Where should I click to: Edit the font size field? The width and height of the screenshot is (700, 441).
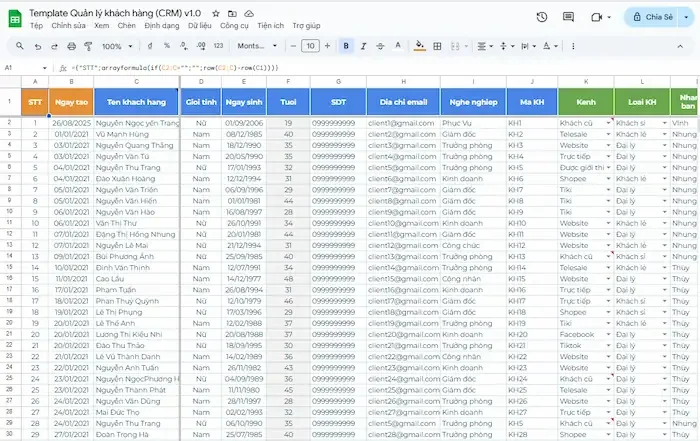click(310, 46)
